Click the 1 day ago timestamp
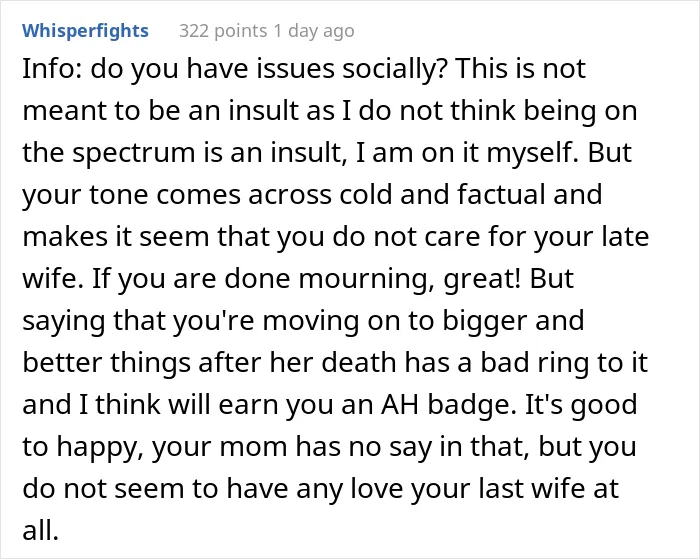 tap(314, 31)
